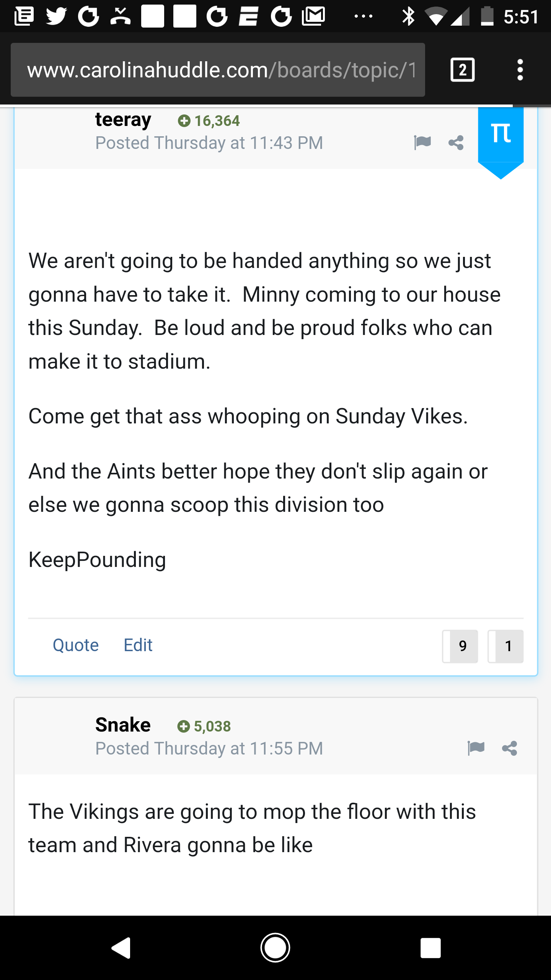Tap the Twitter notification in status bar

[x=56, y=16]
